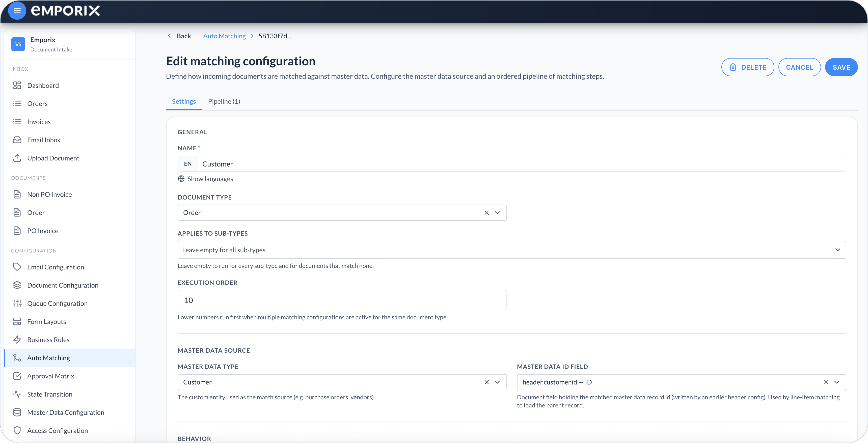Switch to the Settings tab
The height and width of the screenshot is (443, 868).
pos(184,101)
